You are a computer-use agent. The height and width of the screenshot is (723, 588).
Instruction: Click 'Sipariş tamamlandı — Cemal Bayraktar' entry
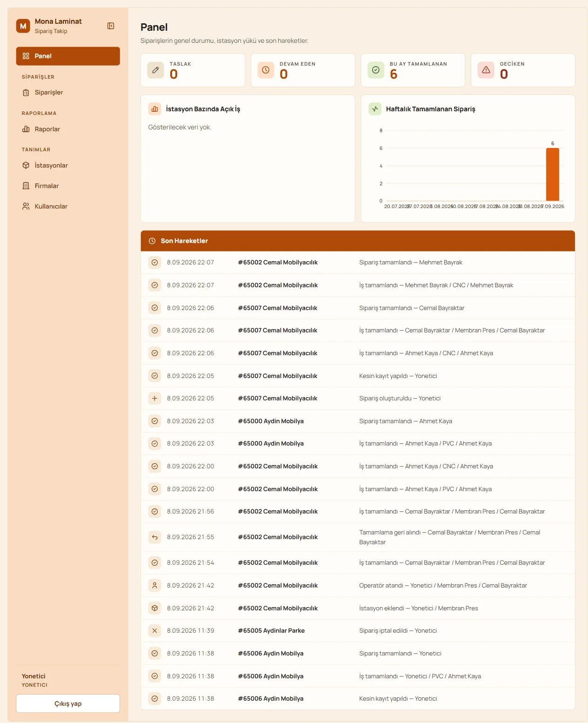412,308
